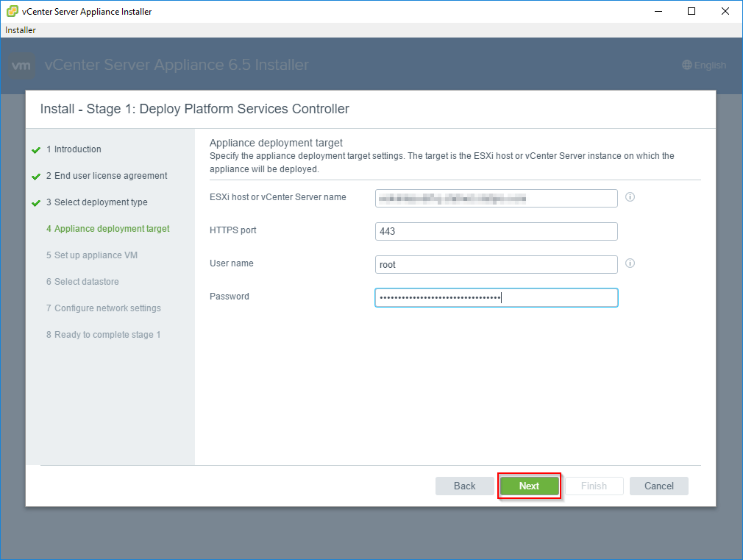
Task: Click the info icon beside ESXi host field
Action: [630, 196]
